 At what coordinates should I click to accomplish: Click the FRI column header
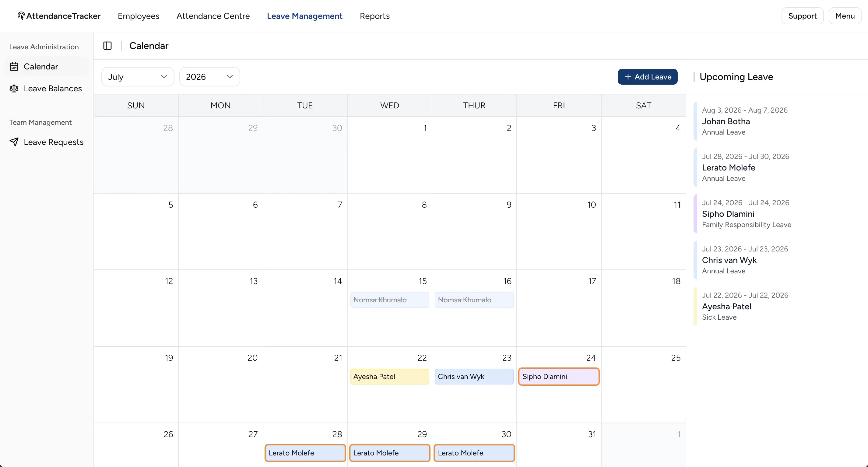(x=559, y=105)
